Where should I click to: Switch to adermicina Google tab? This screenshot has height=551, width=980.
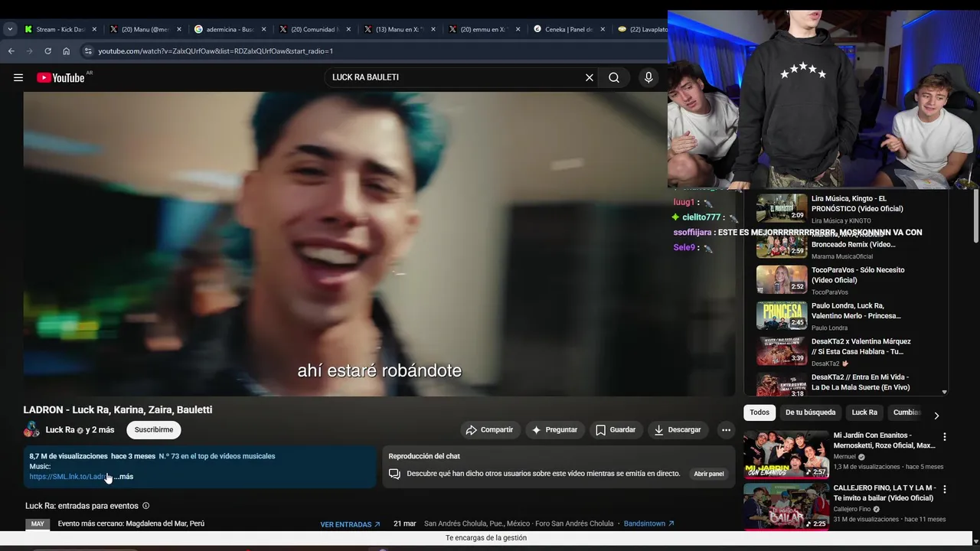[x=230, y=29]
